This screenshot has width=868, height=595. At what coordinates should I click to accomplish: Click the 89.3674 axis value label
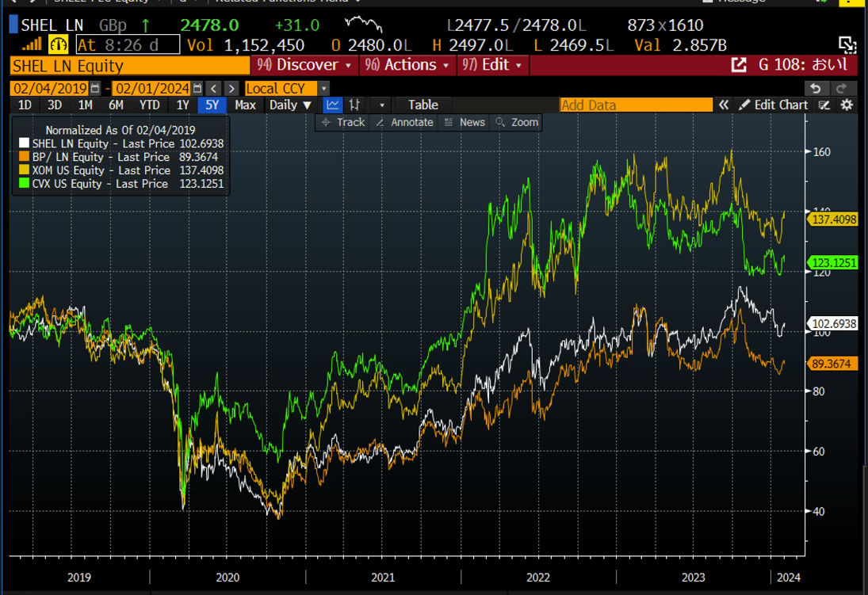click(x=834, y=364)
